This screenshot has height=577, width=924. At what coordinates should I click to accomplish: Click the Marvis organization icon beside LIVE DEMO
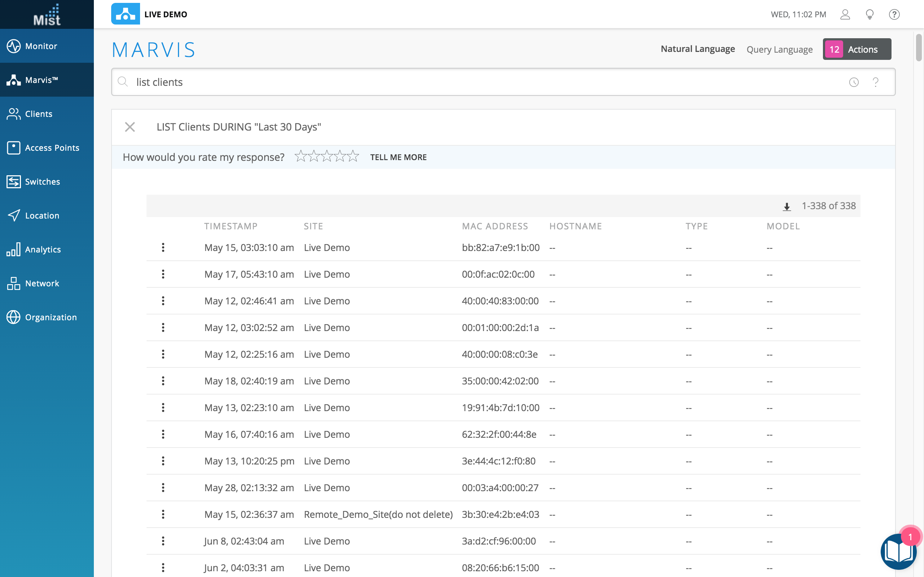[x=125, y=14]
